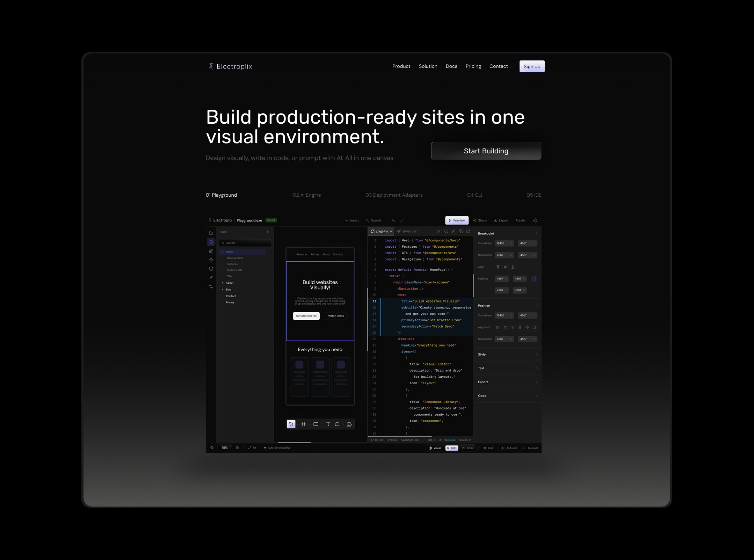Viewport: 754px width, 560px height.
Task: Click the Start Building button
Action: coord(486,151)
